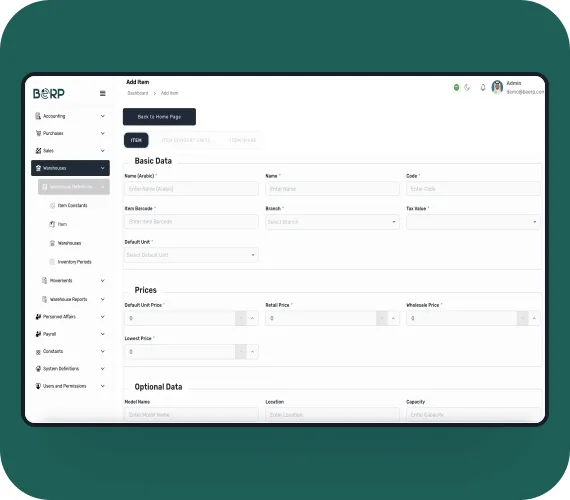Toggle dark mode with the moon icon
This screenshot has height=500, width=570.
click(x=467, y=87)
